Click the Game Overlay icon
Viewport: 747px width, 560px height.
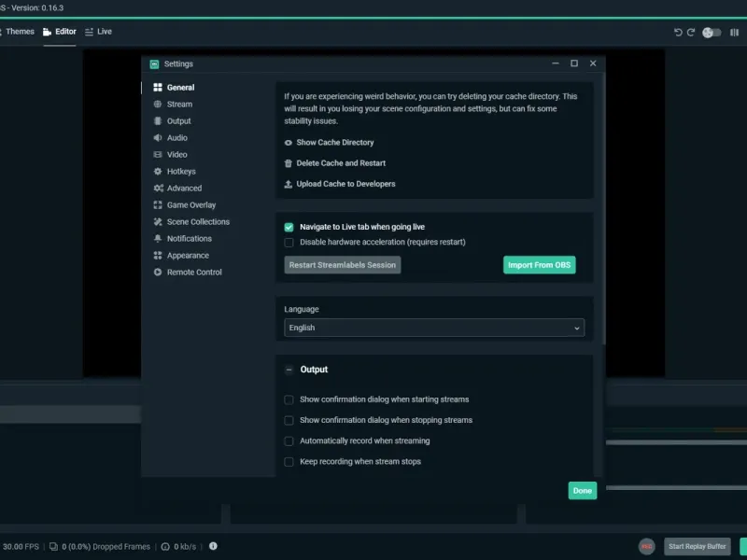158,204
